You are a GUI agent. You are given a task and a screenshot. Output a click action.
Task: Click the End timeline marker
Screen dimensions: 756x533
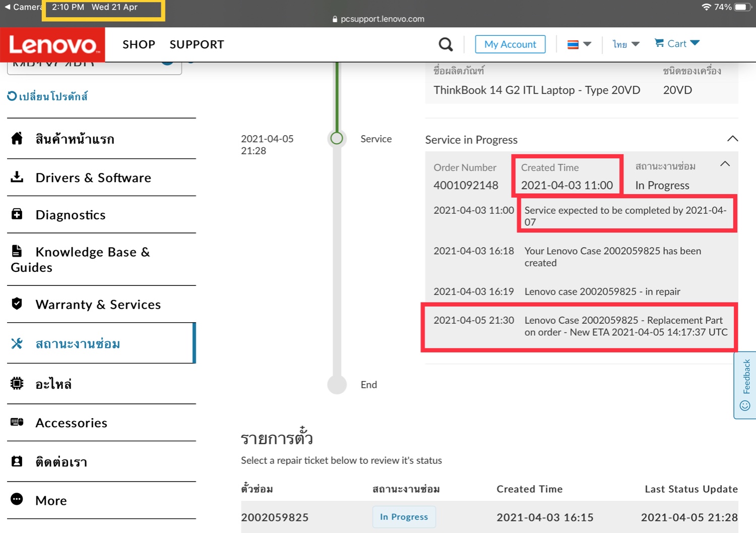[x=337, y=384]
